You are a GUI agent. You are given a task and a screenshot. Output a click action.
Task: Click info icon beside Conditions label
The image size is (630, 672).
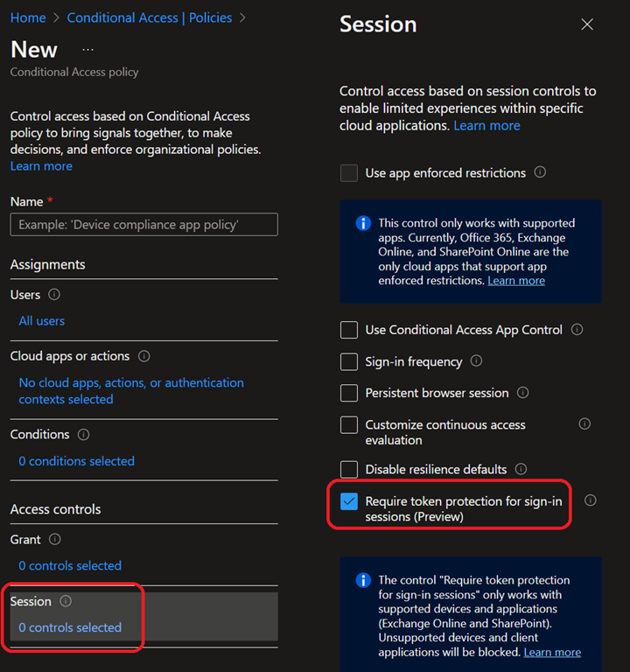[x=84, y=435]
